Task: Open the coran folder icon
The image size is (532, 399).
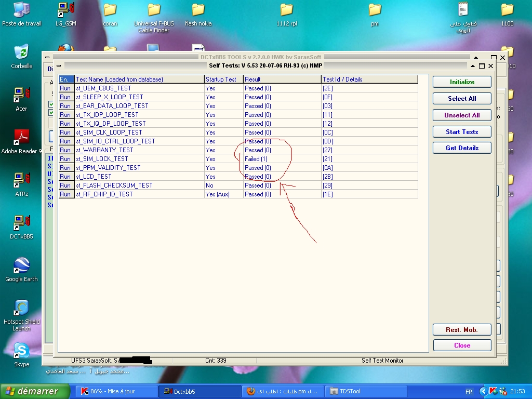Action: click(x=110, y=14)
